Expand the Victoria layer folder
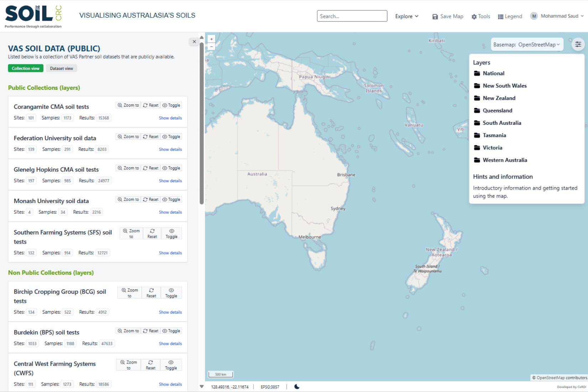Viewport: 588px width, 392px height. (492, 148)
